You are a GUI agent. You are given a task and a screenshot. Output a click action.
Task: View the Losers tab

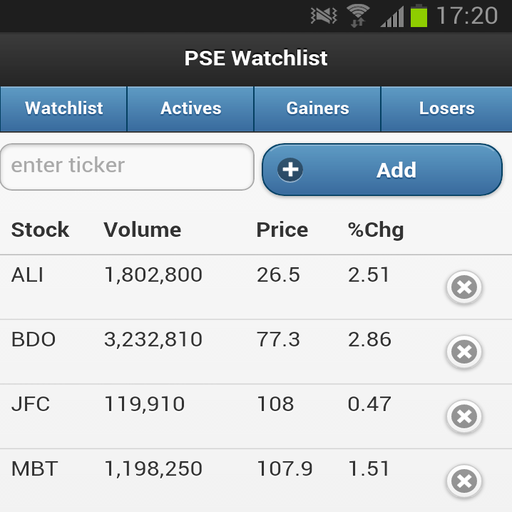[447, 109]
